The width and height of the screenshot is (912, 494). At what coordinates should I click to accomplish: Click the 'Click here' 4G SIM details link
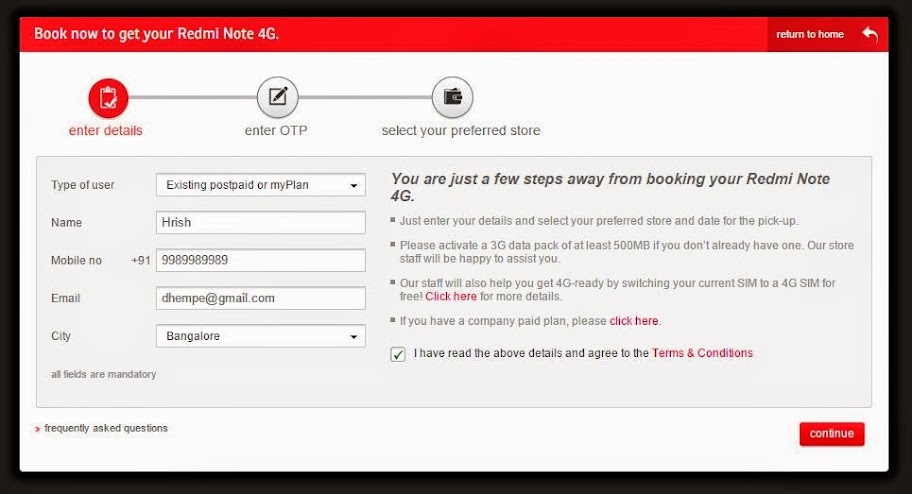click(451, 296)
